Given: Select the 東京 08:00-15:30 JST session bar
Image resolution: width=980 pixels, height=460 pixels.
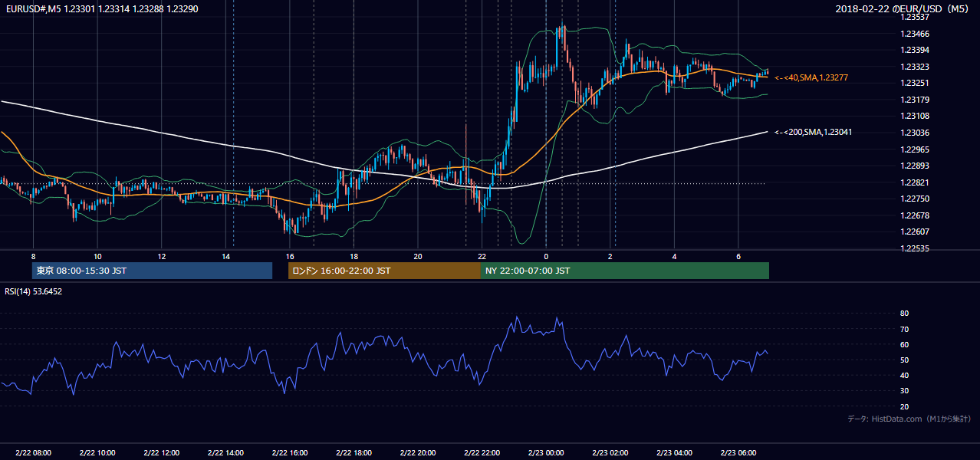Looking at the screenshot, I should coord(152,271).
